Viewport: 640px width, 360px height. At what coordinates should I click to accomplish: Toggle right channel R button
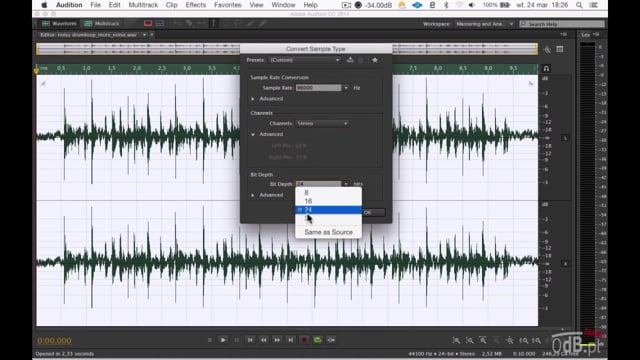pyautogui.click(x=566, y=264)
